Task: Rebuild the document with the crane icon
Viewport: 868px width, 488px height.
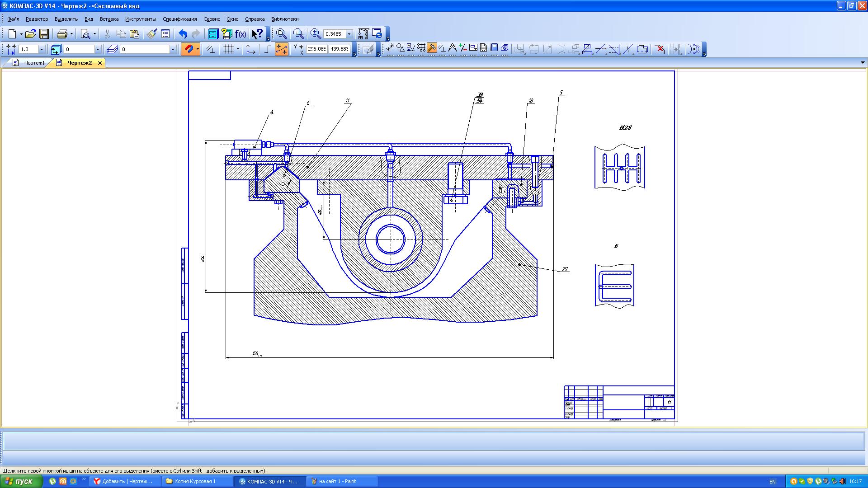Action: tap(363, 34)
